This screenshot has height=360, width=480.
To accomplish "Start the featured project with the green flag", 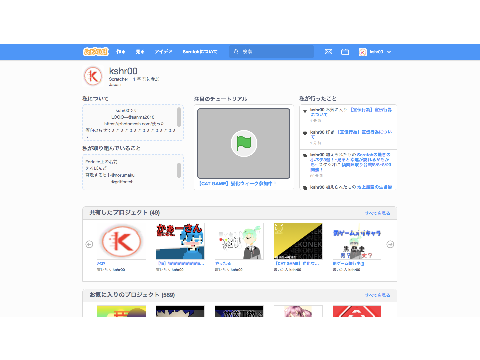I will coord(244,143).
